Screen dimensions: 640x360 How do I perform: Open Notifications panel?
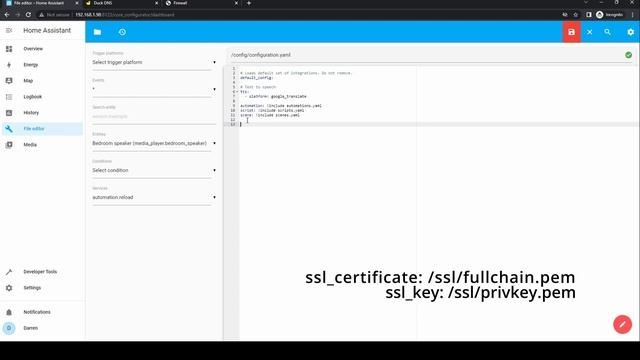click(42, 312)
